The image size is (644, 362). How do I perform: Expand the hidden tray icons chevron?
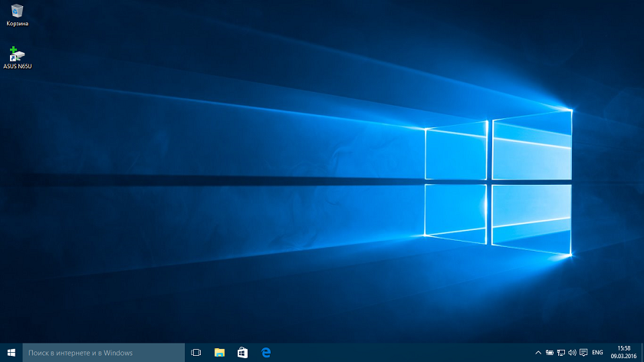(538, 353)
